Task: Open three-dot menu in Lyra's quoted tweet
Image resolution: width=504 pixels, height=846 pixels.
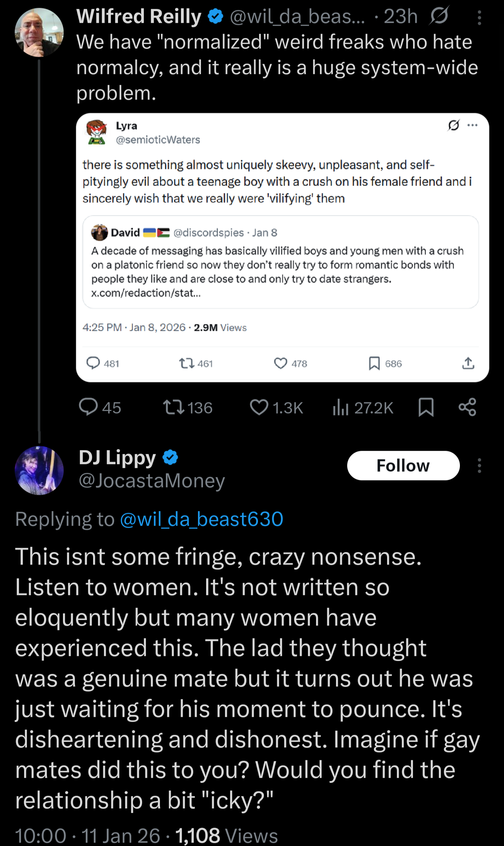Action: point(472,125)
